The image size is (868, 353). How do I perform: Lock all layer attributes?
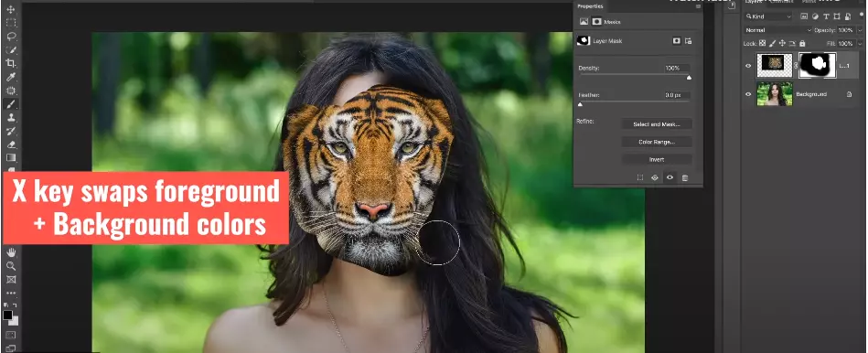click(802, 43)
